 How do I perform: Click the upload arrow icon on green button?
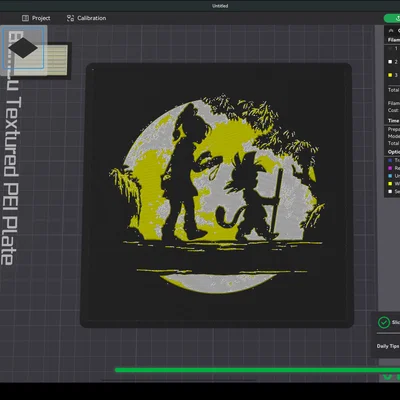point(397,18)
